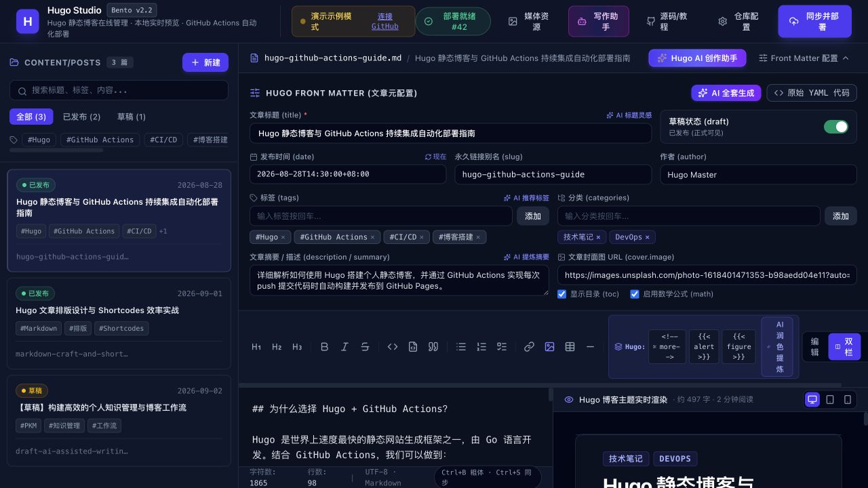The width and height of the screenshot is (868, 488).
Task: Toggle the 草稿状态 draft switch
Action: coord(835,127)
